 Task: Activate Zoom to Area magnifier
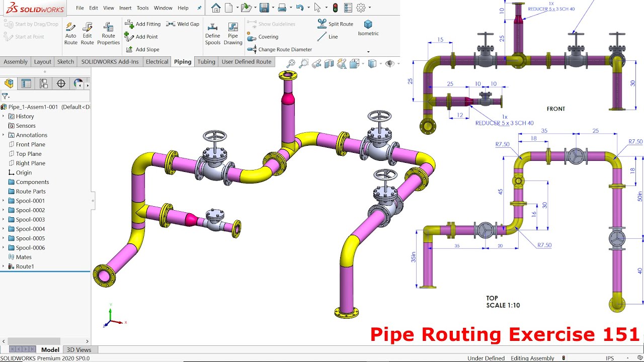pos(303,63)
